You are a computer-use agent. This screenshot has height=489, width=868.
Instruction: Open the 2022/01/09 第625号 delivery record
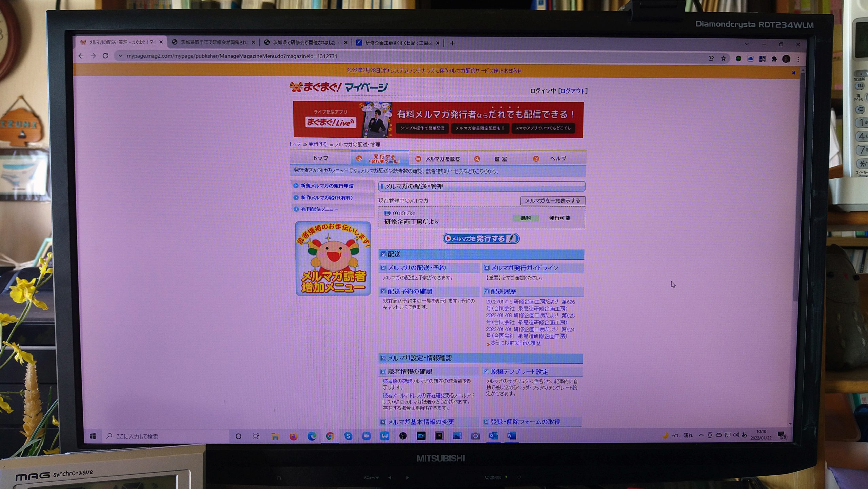pos(530,319)
